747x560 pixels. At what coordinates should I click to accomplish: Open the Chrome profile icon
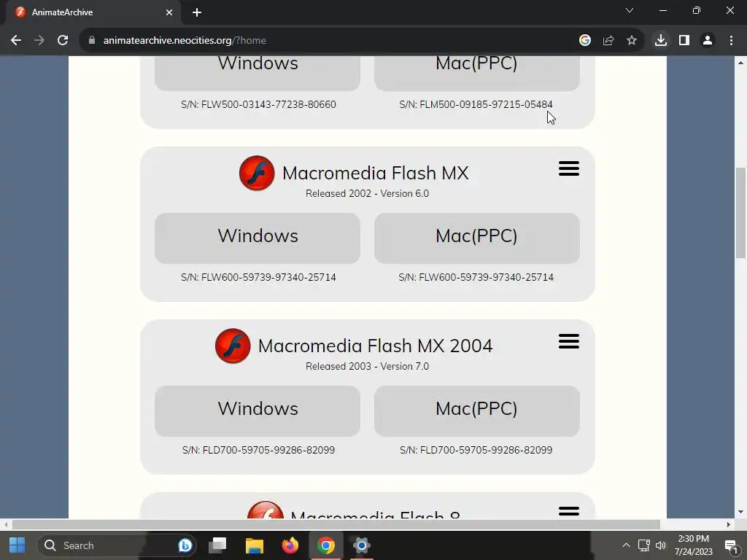[x=708, y=41]
